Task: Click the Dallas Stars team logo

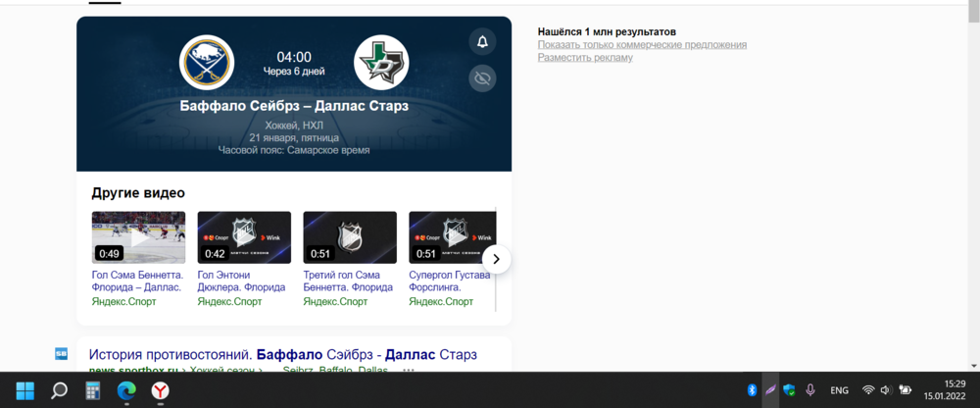Action: click(381, 62)
